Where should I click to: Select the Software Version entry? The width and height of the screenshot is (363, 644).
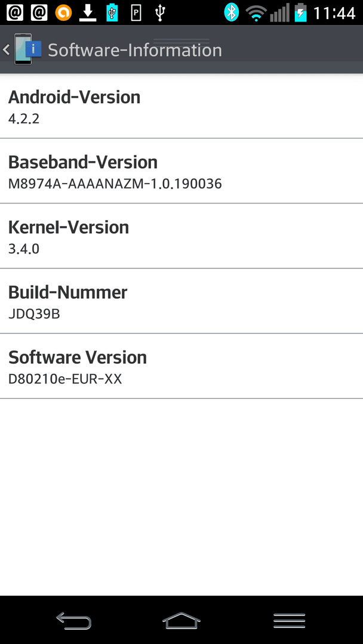point(181,366)
